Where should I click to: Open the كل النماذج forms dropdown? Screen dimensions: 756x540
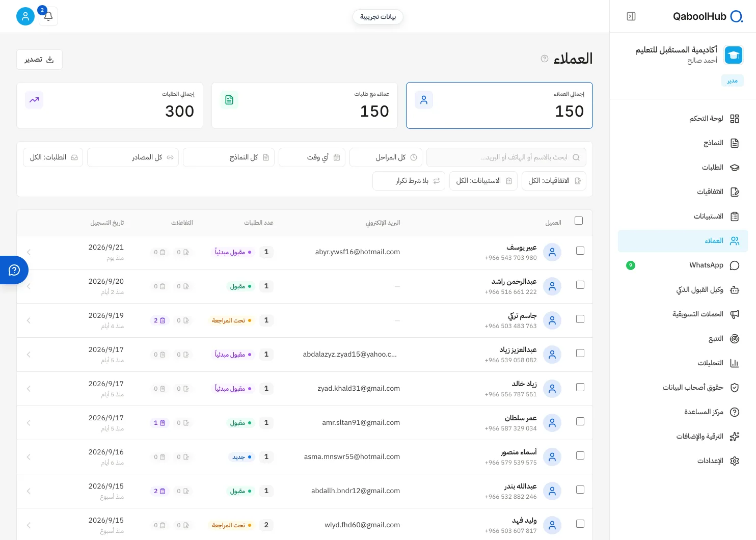(229, 157)
